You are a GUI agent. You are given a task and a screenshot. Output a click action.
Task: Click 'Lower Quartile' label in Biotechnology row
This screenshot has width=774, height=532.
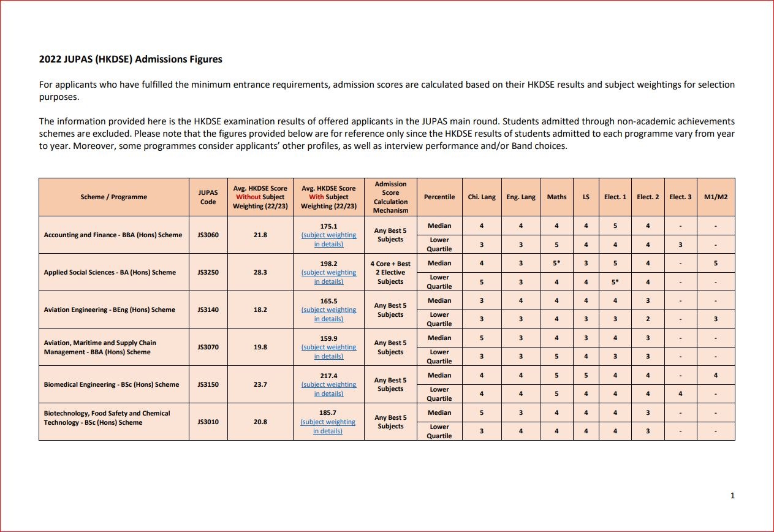pos(439,431)
